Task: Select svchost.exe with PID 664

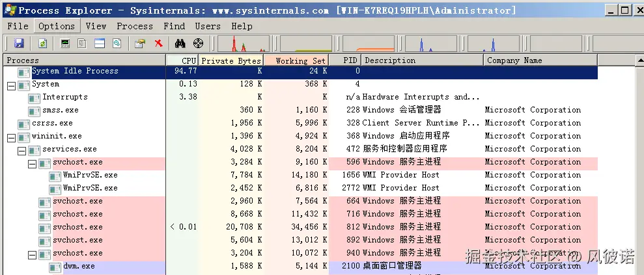Action: pos(300,201)
